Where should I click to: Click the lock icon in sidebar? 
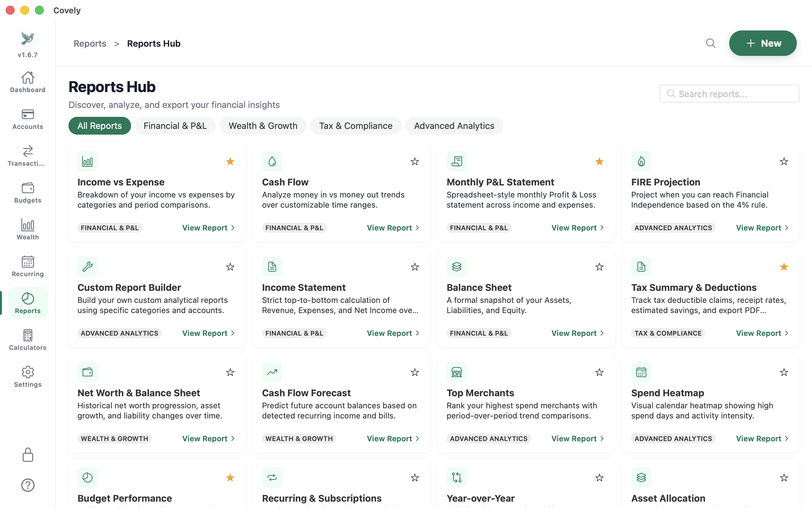coord(28,455)
